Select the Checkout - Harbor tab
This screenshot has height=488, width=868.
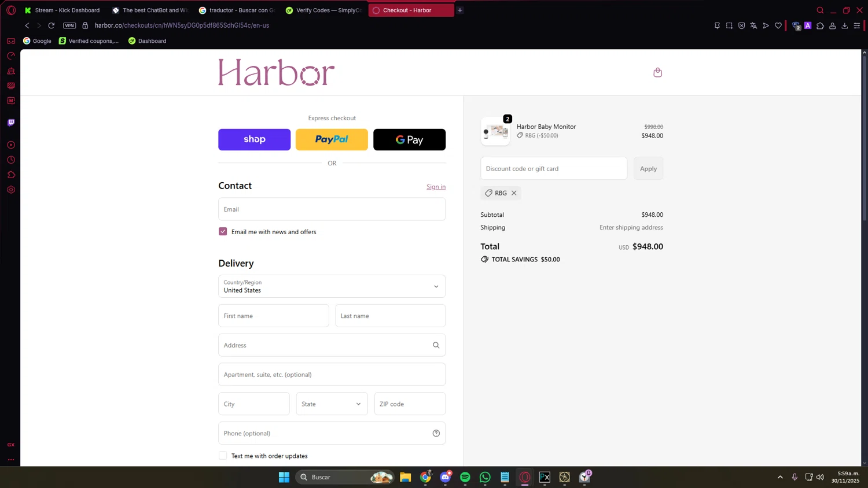411,10
